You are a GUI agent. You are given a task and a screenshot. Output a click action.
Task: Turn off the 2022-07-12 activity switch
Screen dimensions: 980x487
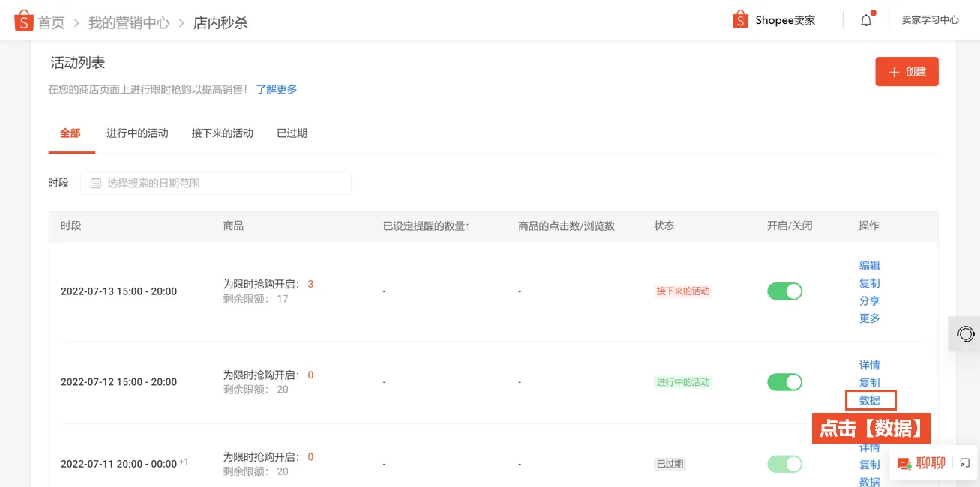click(x=784, y=381)
